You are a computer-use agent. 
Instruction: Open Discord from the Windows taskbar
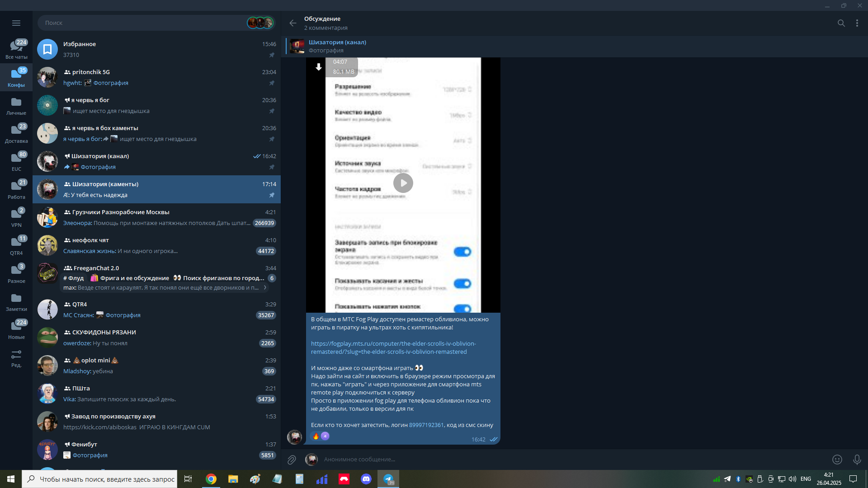pos(366,479)
